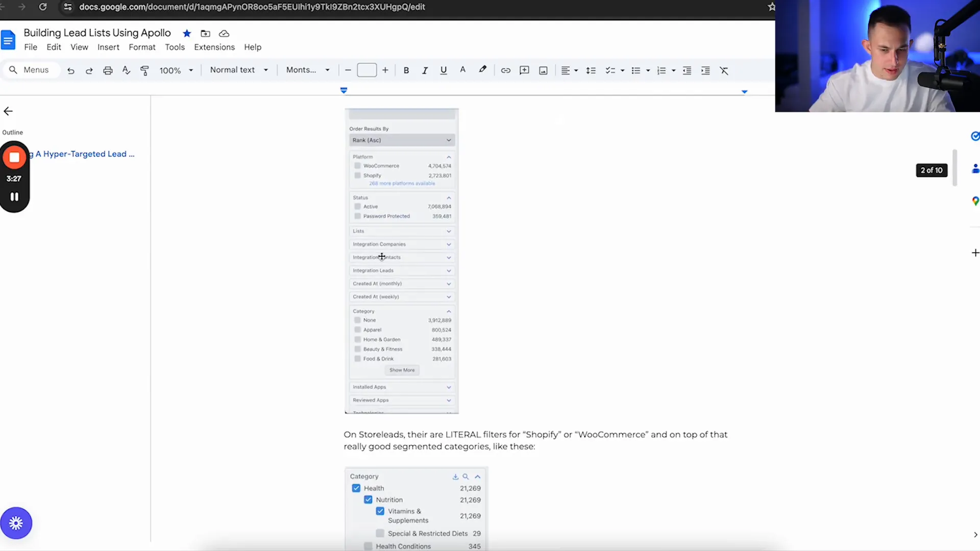Open Tasks side panel icon
This screenshot has width=980, height=551.
coord(975,136)
